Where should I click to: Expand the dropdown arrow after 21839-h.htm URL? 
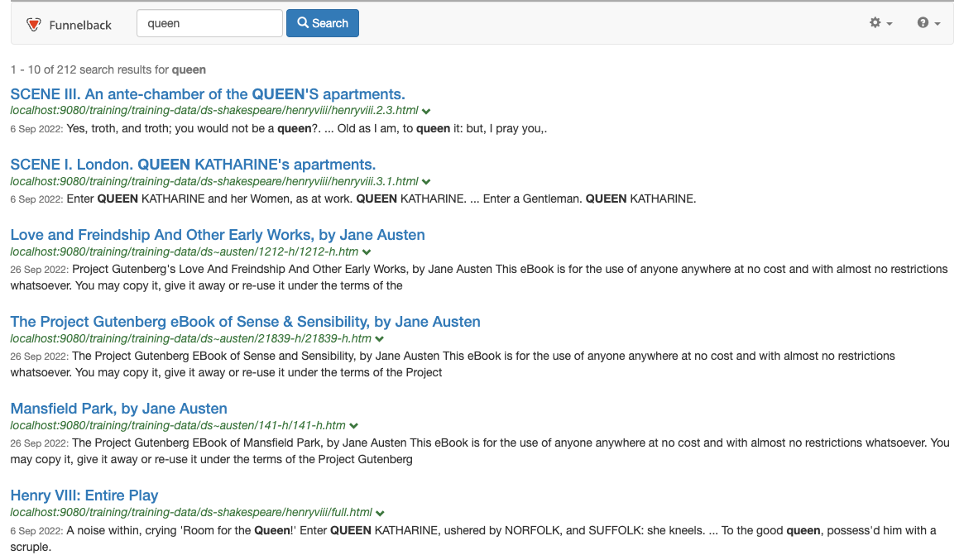click(380, 339)
